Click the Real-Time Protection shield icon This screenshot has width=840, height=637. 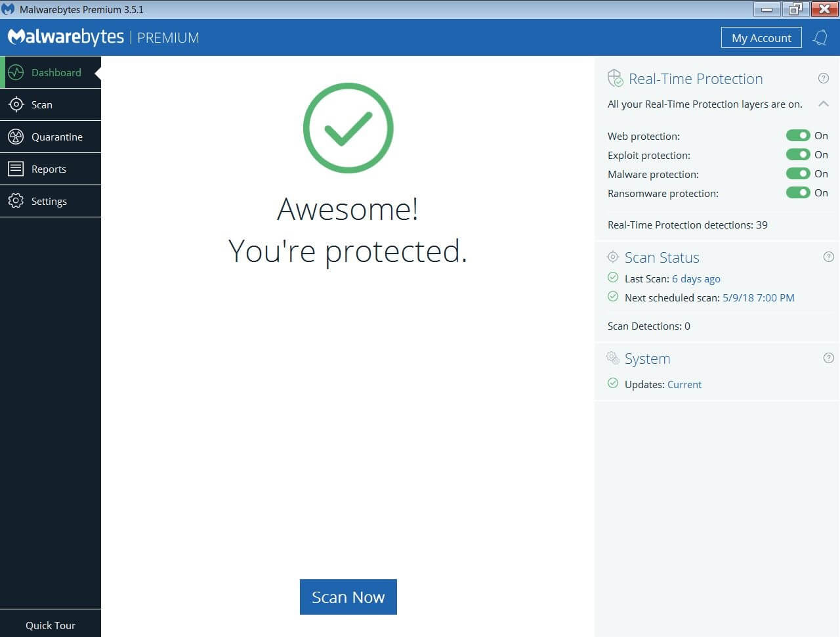click(615, 78)
